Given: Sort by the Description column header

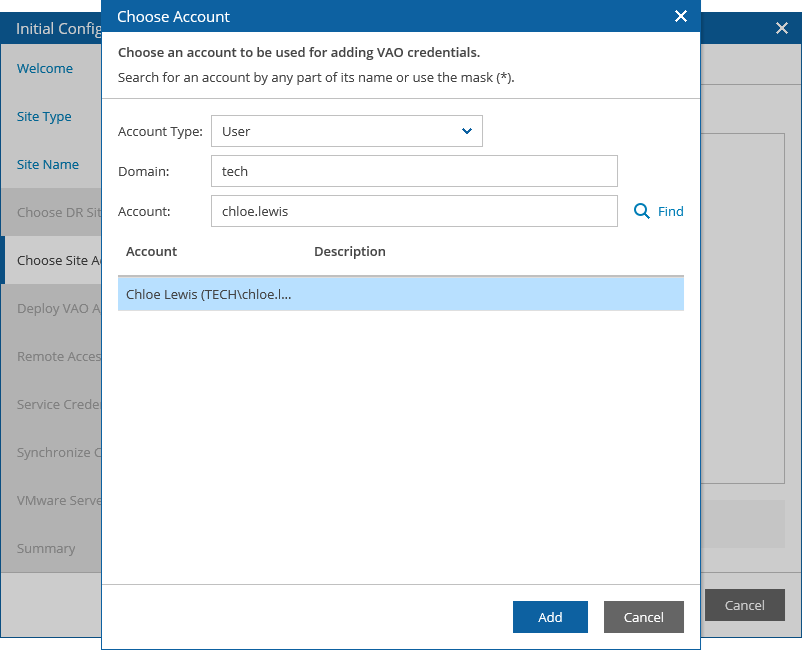Looking at the screenshot, I should tap(349, 252).
